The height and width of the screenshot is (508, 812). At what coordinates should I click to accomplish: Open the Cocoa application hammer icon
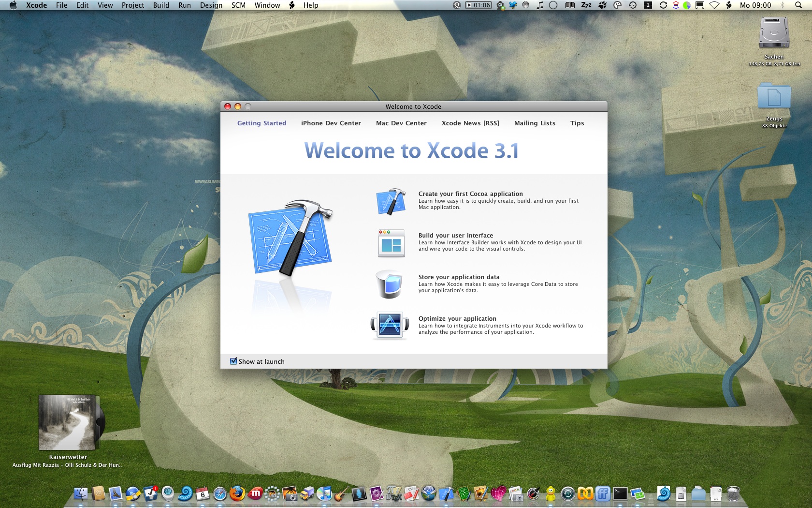tap(391, 201)
